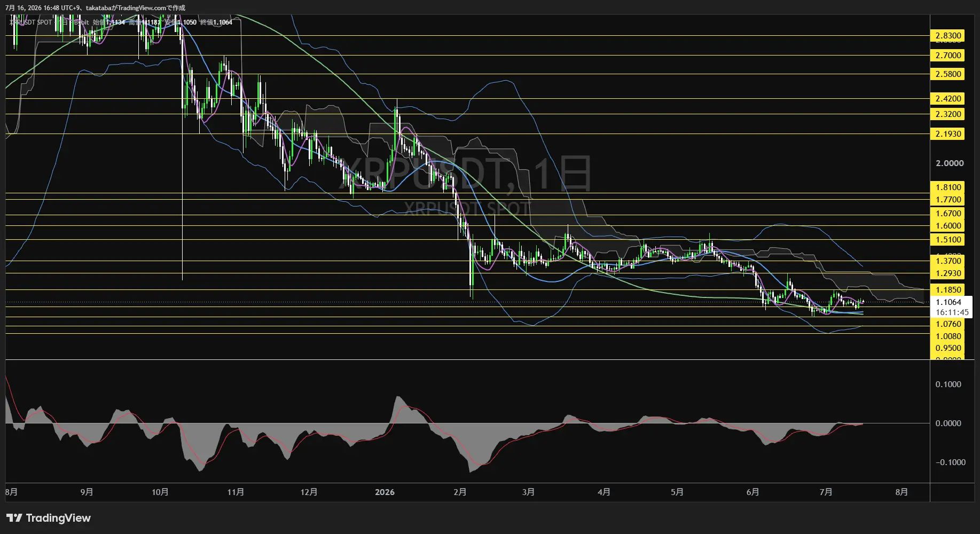This screenshot has height=534, width=980.
Task: Click the 7月 time axis label
Action: click(x=826, y=492)
